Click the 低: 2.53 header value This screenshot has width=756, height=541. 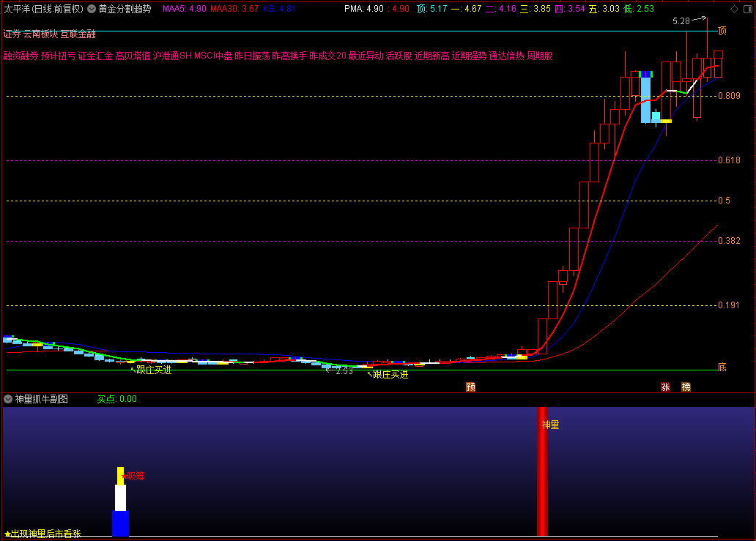639,9
